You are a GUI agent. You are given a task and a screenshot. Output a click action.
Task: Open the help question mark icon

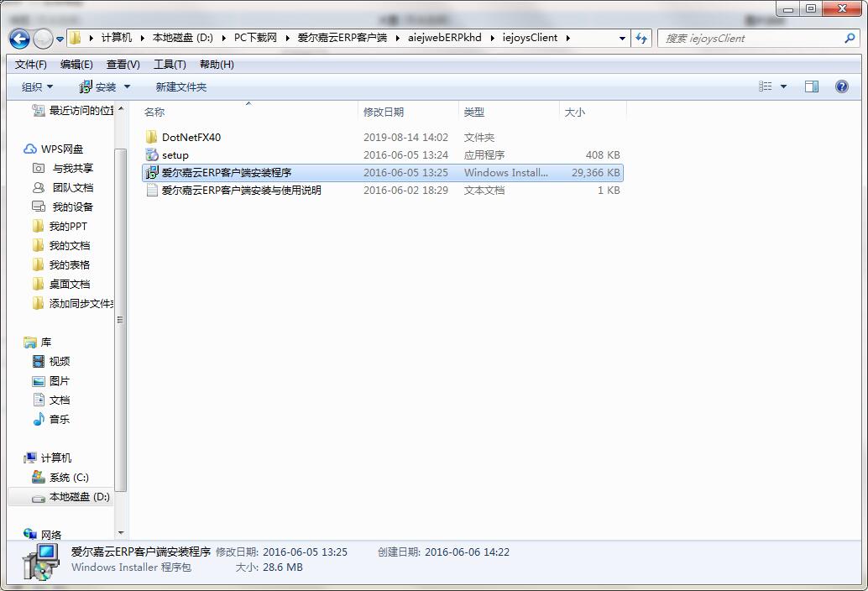pyautogui.click(x=842, y=86)
